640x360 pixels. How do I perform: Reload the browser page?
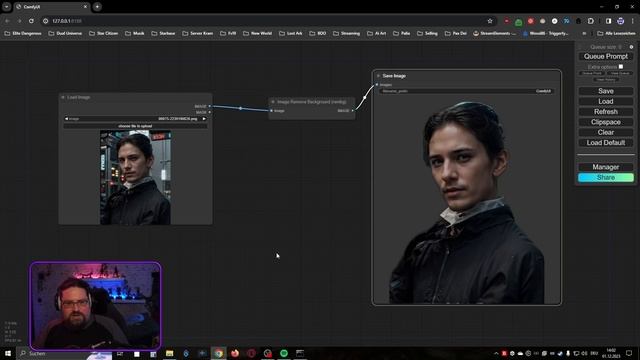pyautogui.click(x=31, y=21)
